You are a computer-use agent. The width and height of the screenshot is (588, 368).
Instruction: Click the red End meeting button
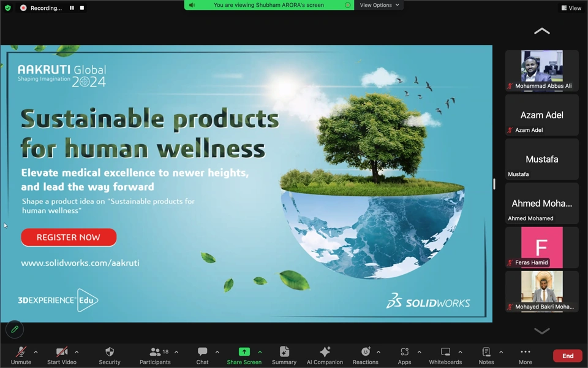tap(568, 356)
